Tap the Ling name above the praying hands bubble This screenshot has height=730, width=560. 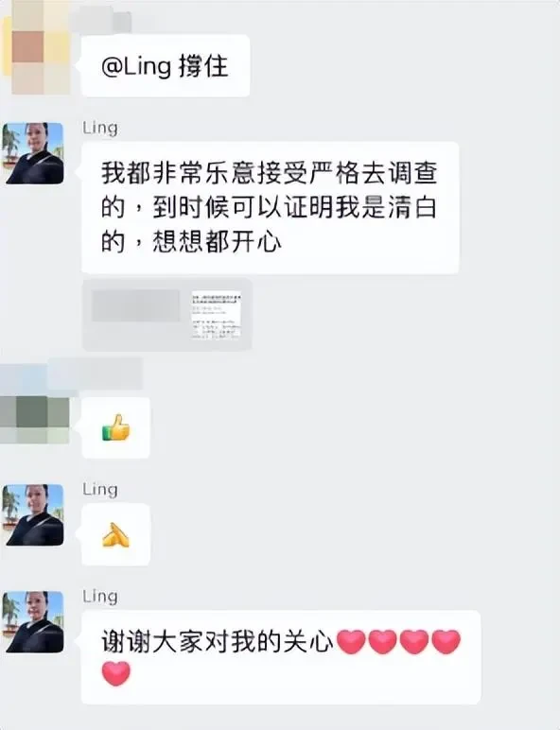click(99, 490)
